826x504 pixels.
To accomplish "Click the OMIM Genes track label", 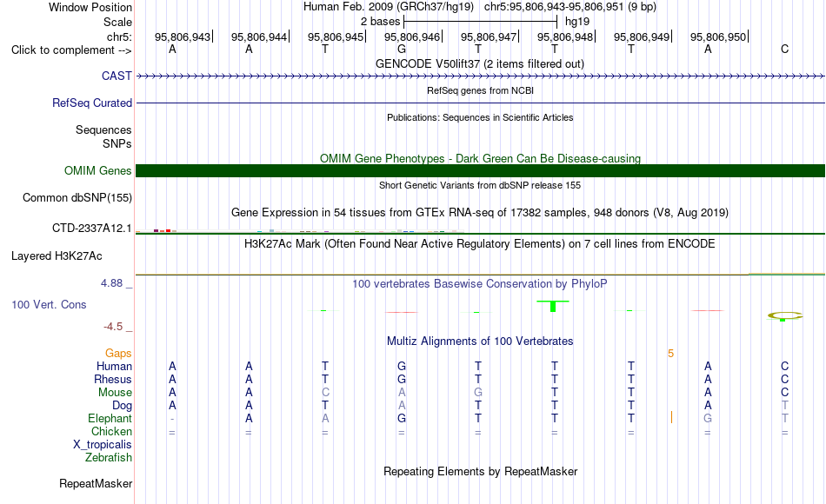I will click(x=97, y=170).
